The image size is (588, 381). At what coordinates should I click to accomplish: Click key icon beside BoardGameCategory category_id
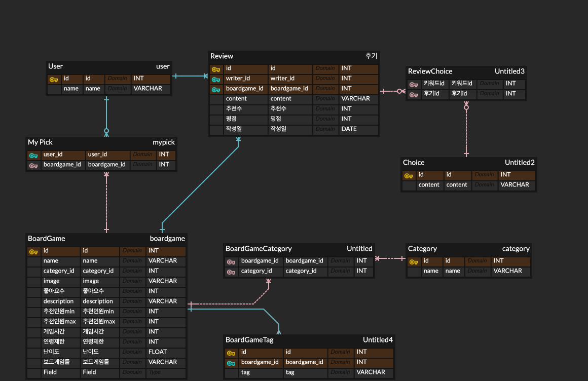(x=231, y=272)
